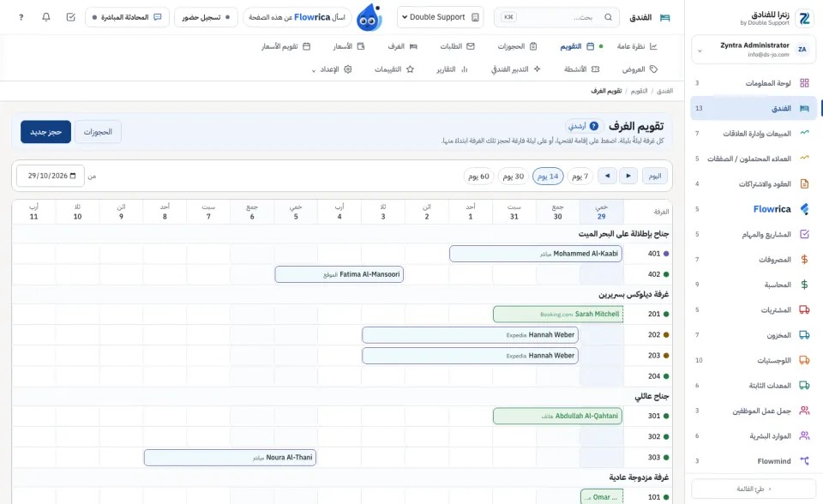
Task: Click the notifications bell icon
Action: click(x=45, y=17)
